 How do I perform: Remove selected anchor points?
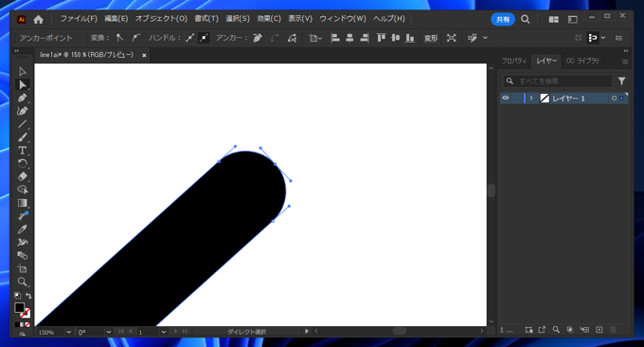pyautogui.click(x=258, y=38)
